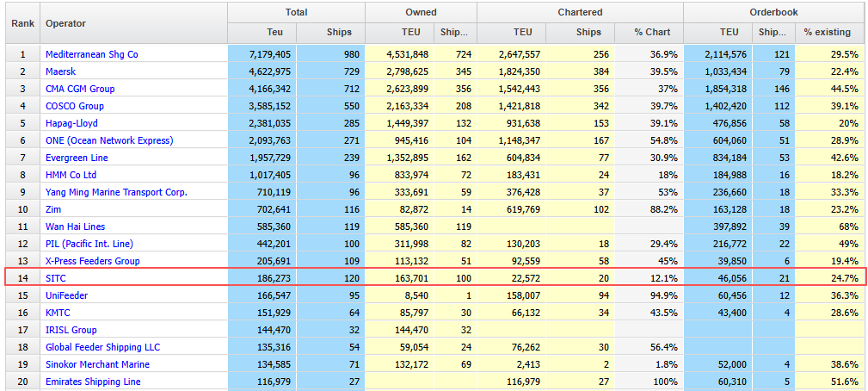
Task: Open Sinokor Merchant Marine link
Action: [97, 364]
